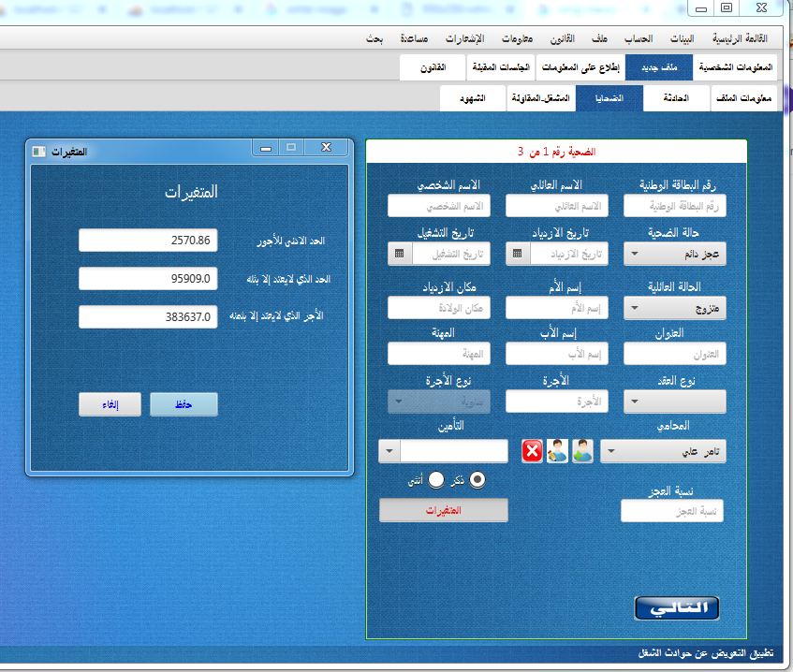
Task: Open the calendar picker for تاريخ التشغيل
Action: click(398, 253)
